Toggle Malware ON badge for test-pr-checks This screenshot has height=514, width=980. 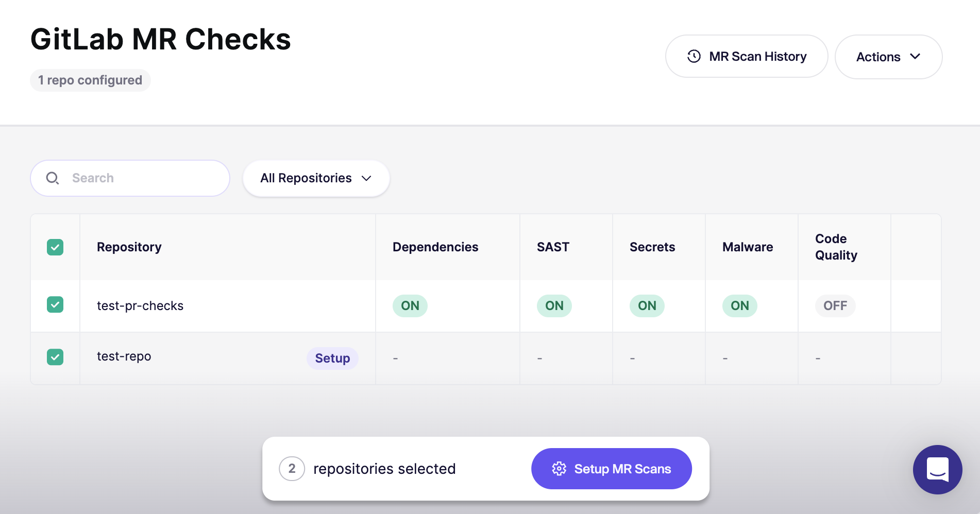coord(739,306)
